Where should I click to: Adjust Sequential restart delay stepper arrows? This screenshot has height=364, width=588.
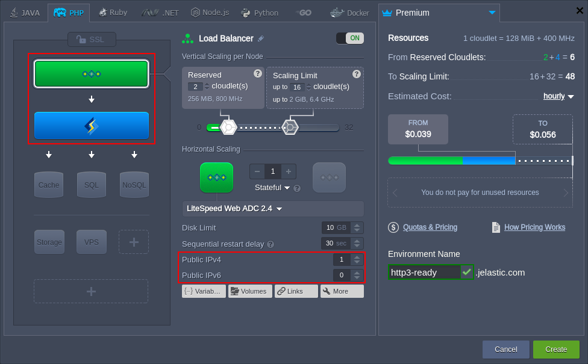[357, 244]
